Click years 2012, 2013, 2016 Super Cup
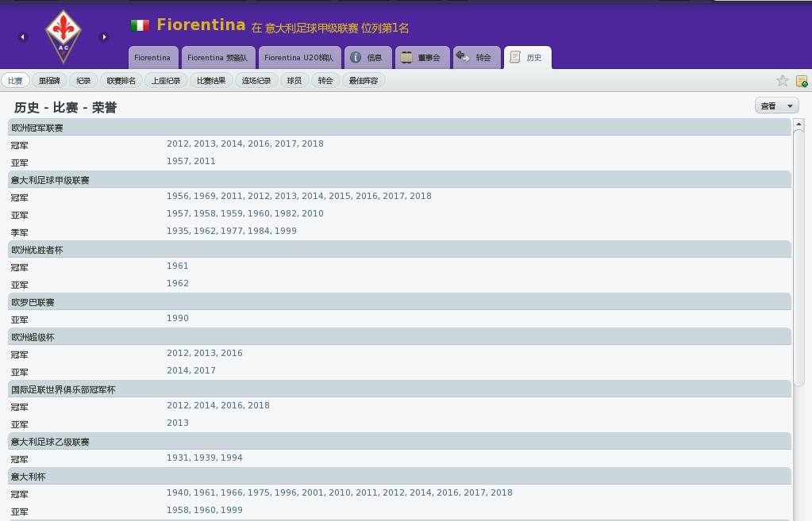 point(205,353)
